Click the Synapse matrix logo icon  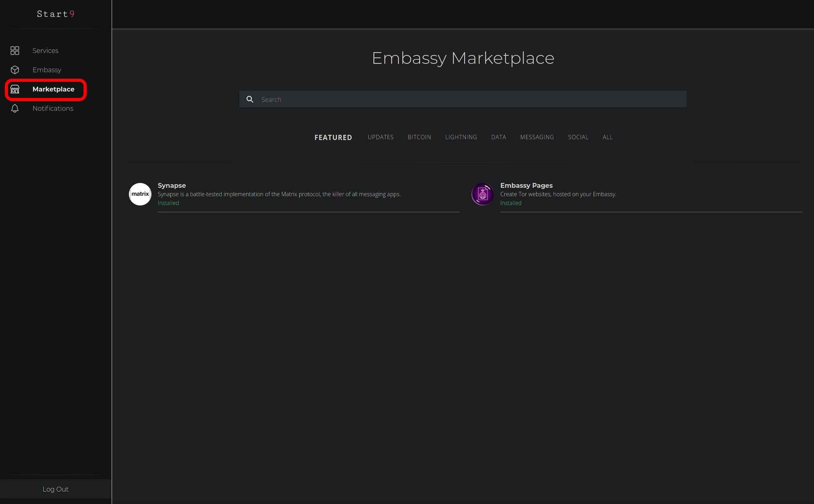pyautogui.click(x=140, y=194)
